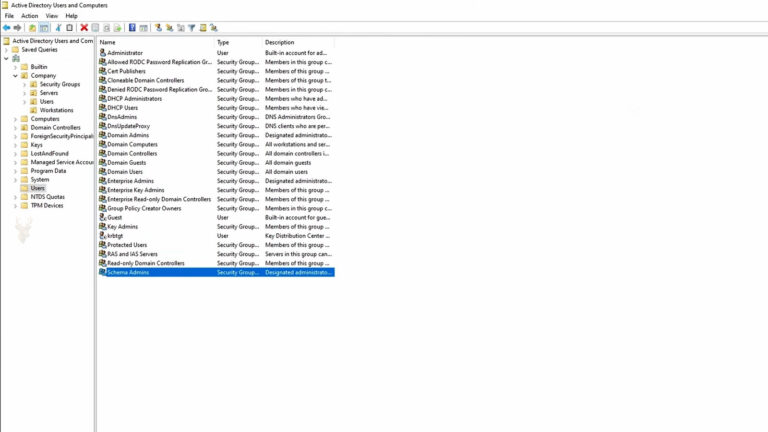Select the DnsAdmins group row
768x432 pixels.
click(216, 117)
